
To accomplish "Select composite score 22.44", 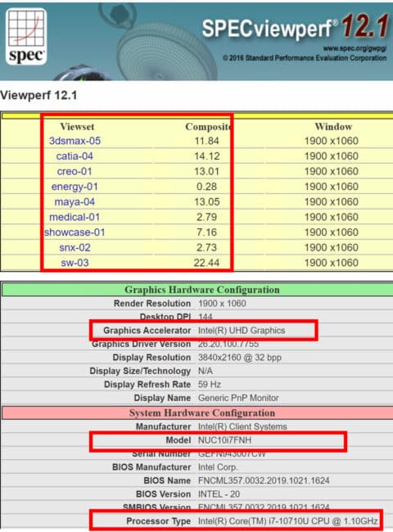I will (206, 263).
